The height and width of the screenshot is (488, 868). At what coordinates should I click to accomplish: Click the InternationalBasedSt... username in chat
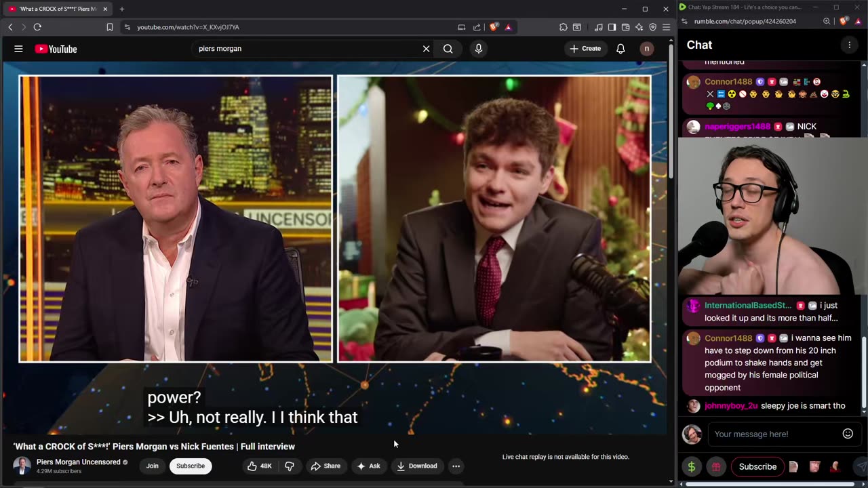[748, 306]
